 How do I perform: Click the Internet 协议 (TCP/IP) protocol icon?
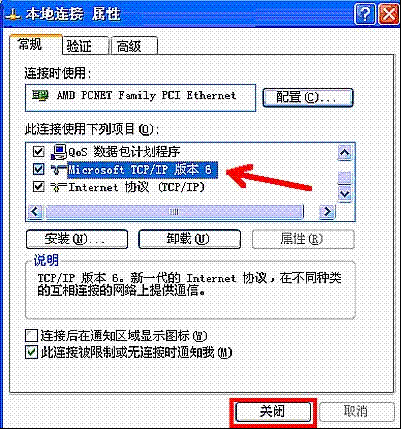tap(59, 187)
